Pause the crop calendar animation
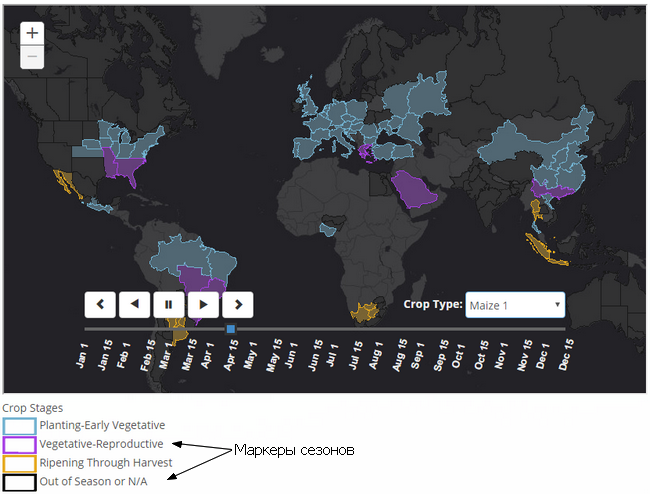Viewport: 650px width, 494px height. pos(169,305)
